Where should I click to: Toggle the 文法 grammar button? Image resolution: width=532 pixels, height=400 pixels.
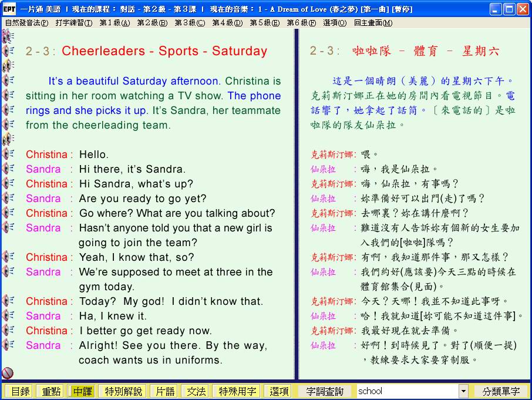pyautogui.click(x=196, y=391)
